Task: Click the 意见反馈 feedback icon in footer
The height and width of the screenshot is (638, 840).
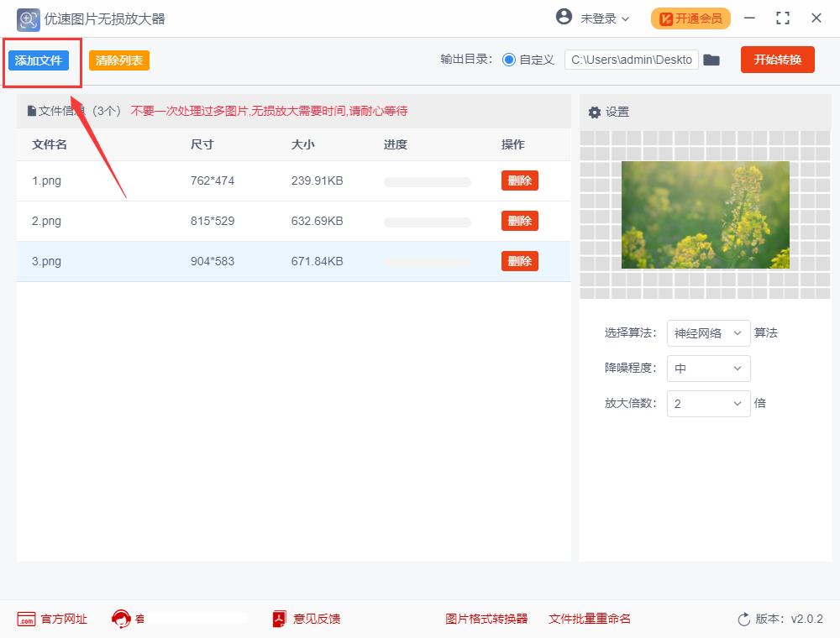Action: 277,619
